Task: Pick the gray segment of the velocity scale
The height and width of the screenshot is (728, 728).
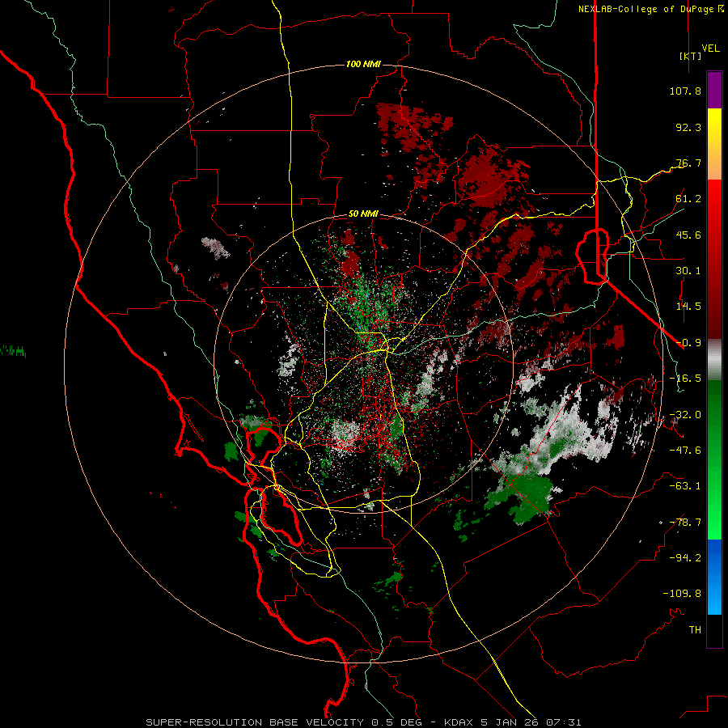Action: pos(714,360)
